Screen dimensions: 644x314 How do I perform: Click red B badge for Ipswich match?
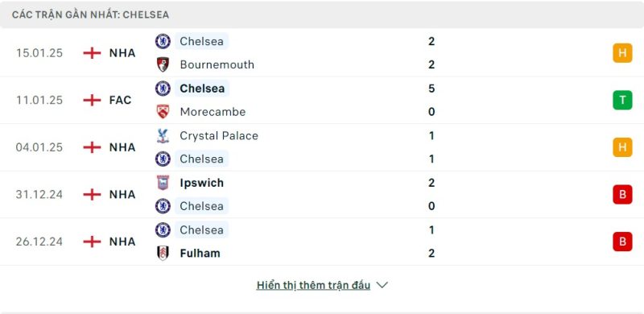[622, 194]
